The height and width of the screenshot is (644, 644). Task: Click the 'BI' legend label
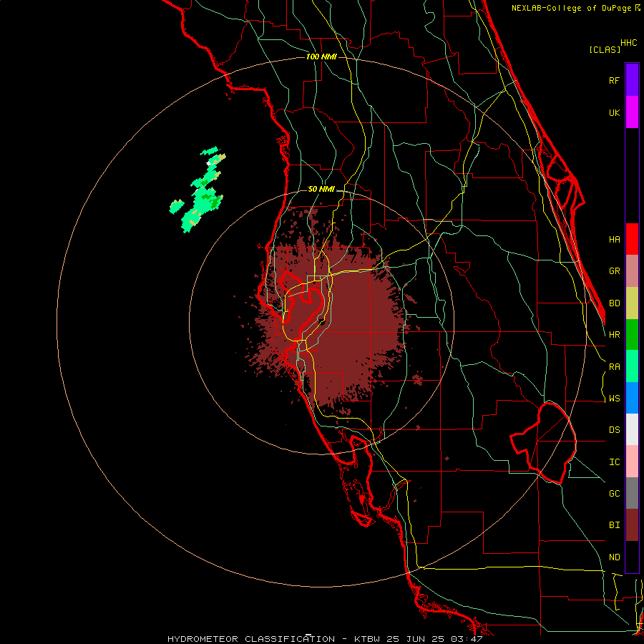615,525
